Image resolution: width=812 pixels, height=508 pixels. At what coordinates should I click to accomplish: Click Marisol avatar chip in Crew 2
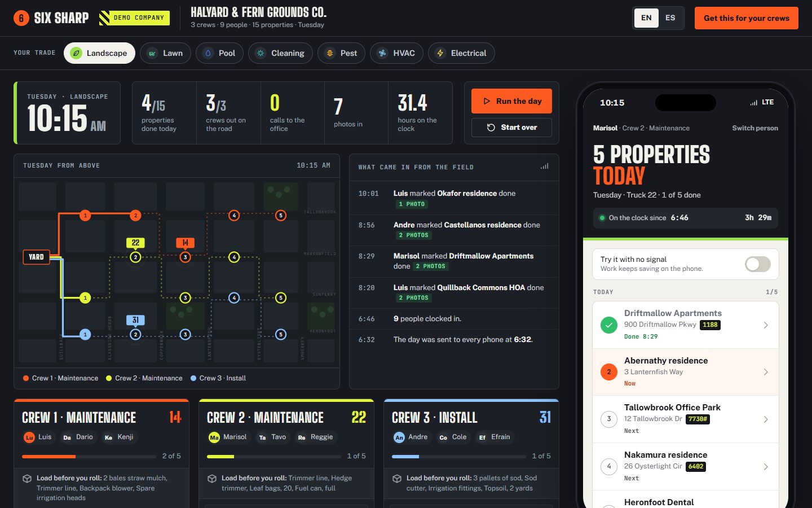tap(228, 437)
